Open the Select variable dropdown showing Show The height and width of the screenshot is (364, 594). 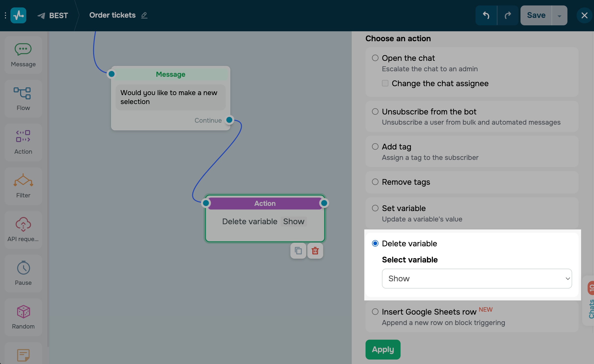point(477,279)
